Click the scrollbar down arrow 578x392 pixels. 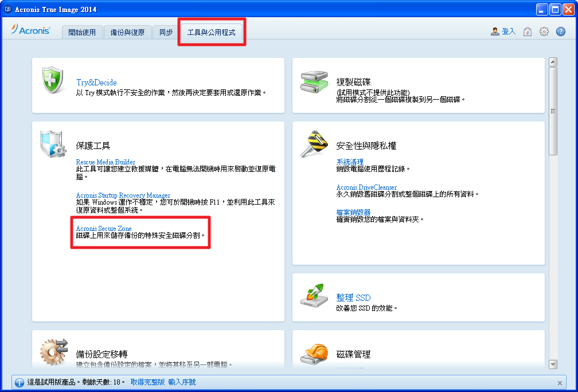coord(553,364)
